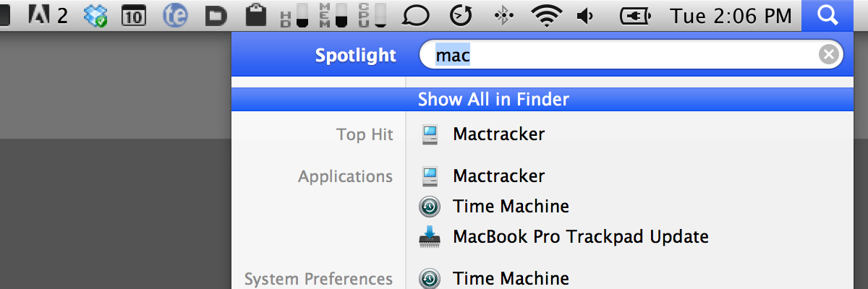Clear the Spotlight search field
This screenshot has height=289, width=868.
pyautogui.click(x=830, y=55)
